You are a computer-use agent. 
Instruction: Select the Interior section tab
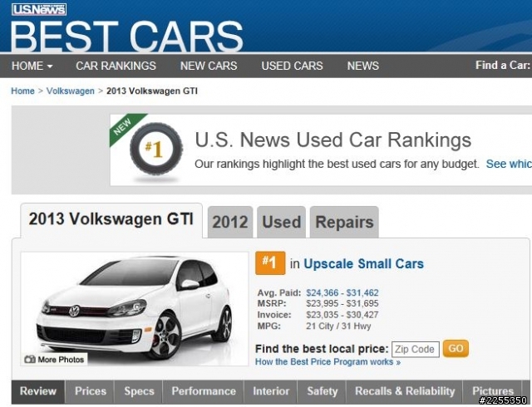coord(271,391)
